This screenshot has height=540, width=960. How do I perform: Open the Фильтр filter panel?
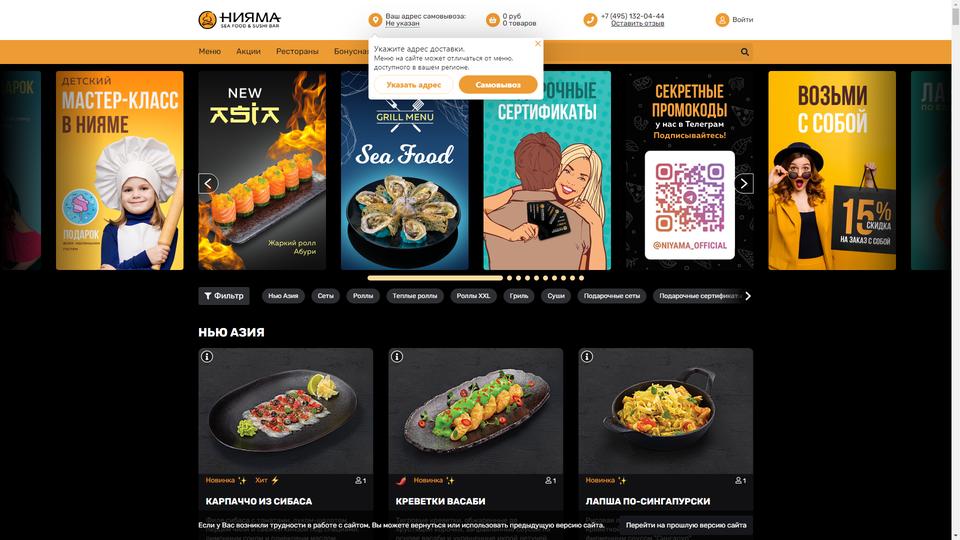223,296
